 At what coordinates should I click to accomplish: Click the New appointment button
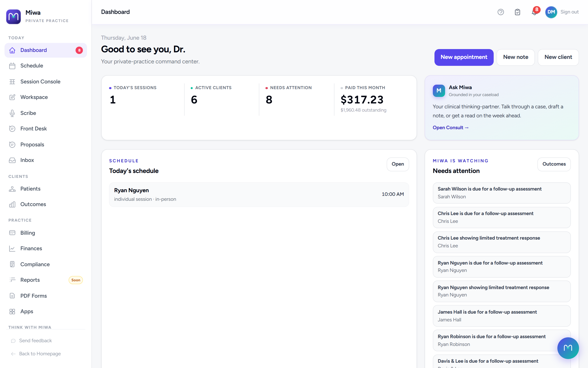pos(464,57)
